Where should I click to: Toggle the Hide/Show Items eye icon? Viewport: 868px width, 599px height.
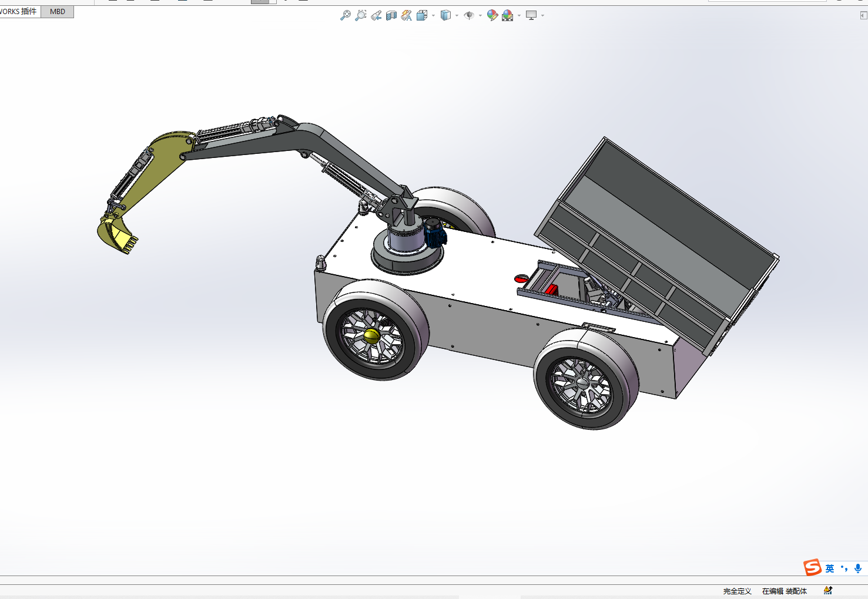469,15
